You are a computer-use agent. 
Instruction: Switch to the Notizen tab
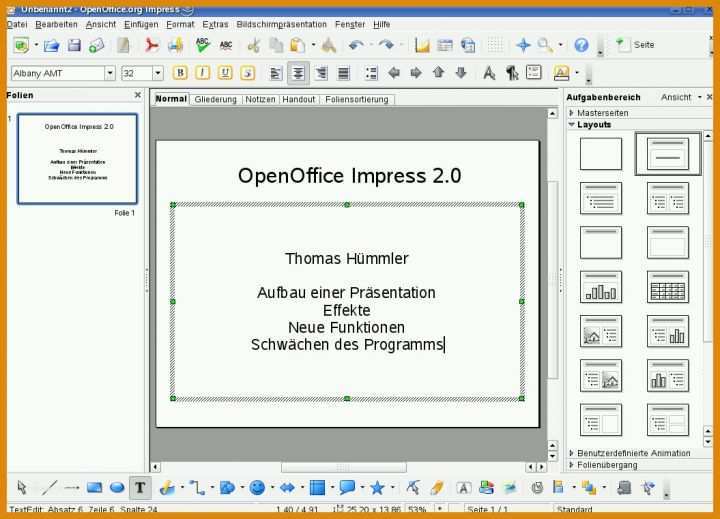pos(260,99)
